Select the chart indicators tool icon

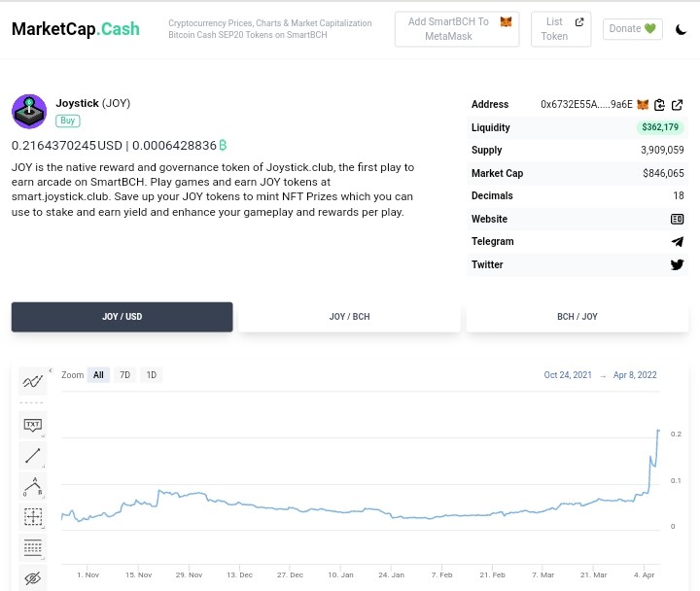pos(33,381)
